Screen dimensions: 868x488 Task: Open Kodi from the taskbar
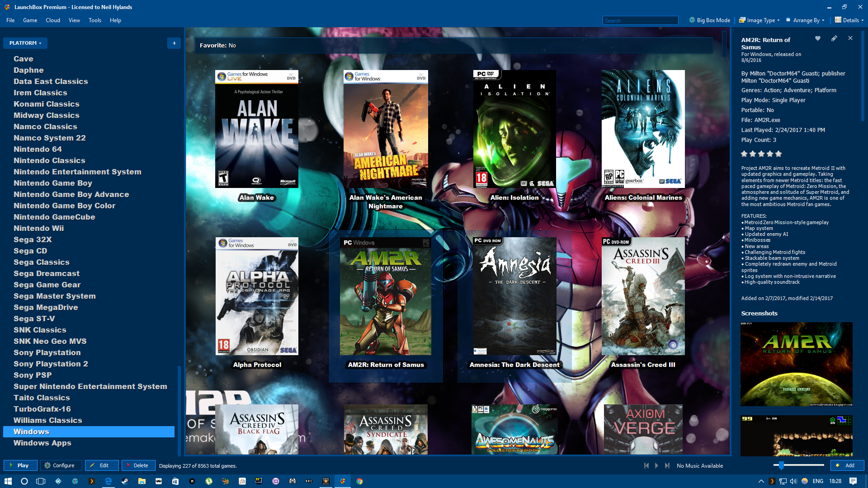pos(58,481)
